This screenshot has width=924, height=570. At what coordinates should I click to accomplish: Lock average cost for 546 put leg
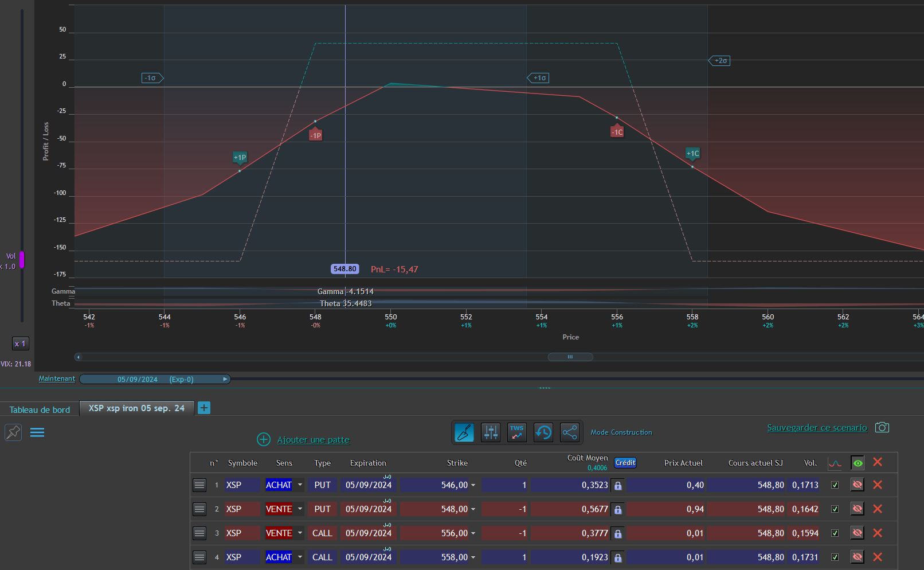click(618, 486)
